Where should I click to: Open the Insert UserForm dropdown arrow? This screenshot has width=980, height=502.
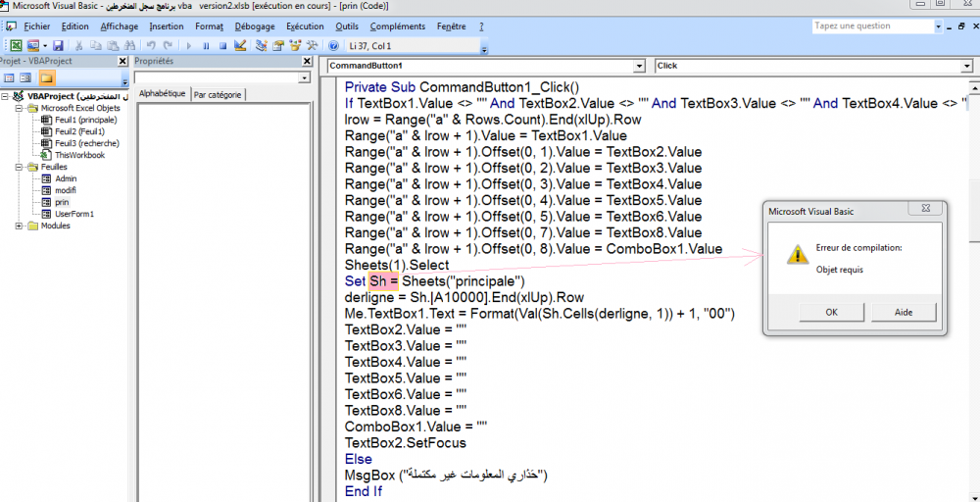click(x=45, y=46)
